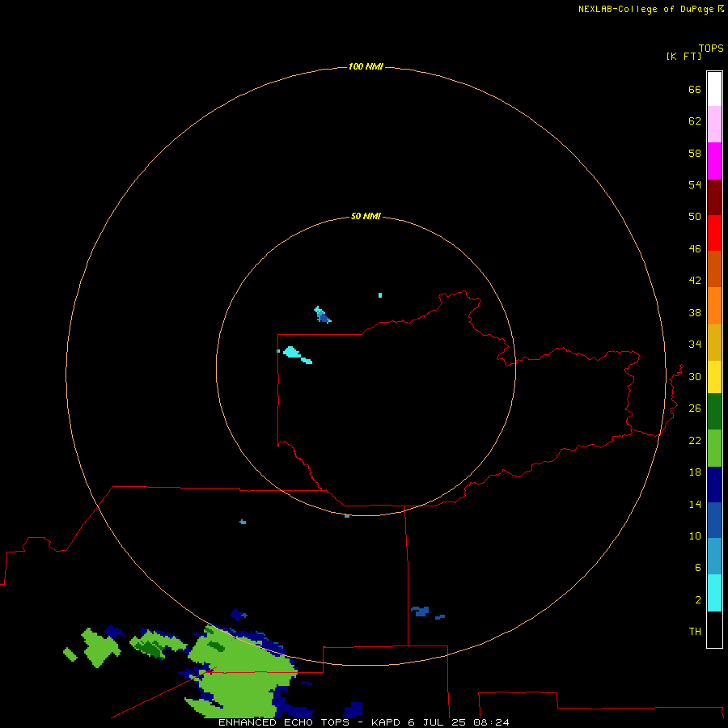This screenshot has width=728, height=728.
Task: Click the legend value 42
Action: pyautogui.click(x=695, y=280)
